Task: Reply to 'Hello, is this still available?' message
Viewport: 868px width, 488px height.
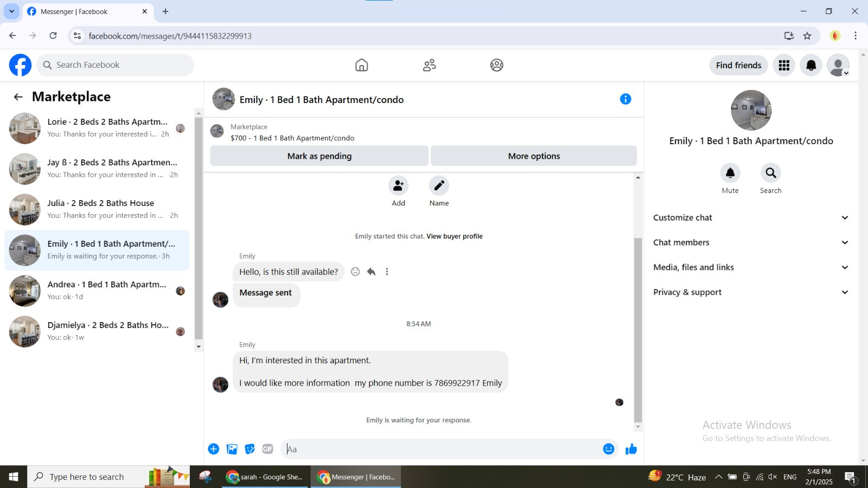Action: coord(371,272)
